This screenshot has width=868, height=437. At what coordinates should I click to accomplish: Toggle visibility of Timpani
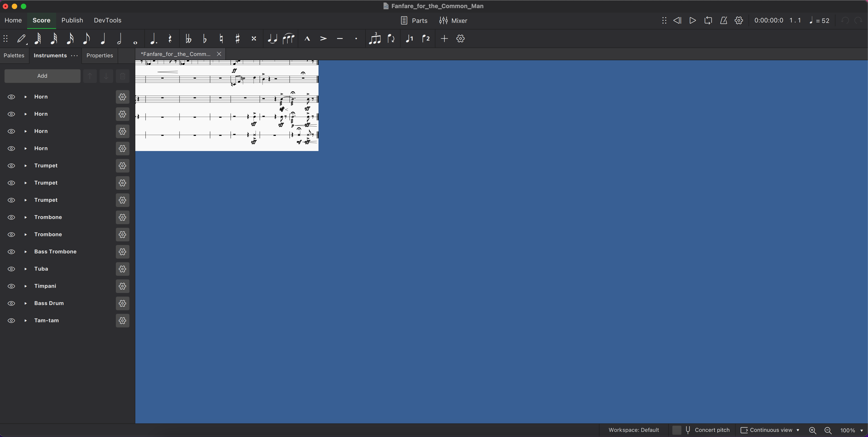point(11,286)
